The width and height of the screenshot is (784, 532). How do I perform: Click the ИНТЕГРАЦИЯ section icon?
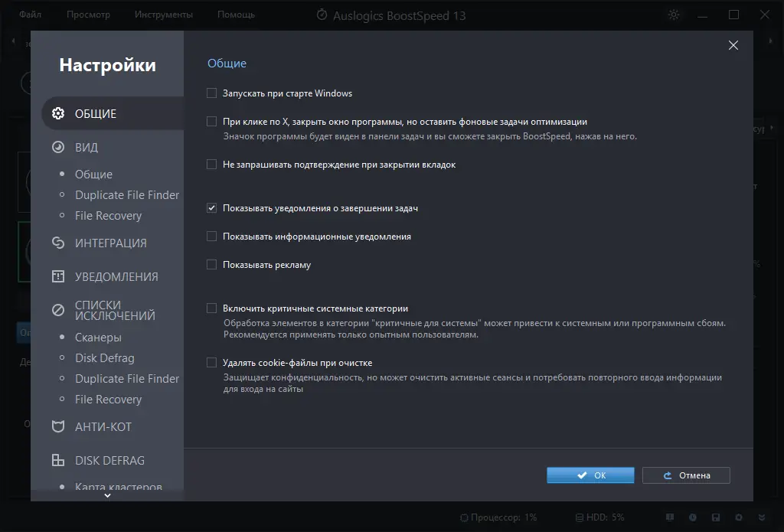[x=57, y=243]
